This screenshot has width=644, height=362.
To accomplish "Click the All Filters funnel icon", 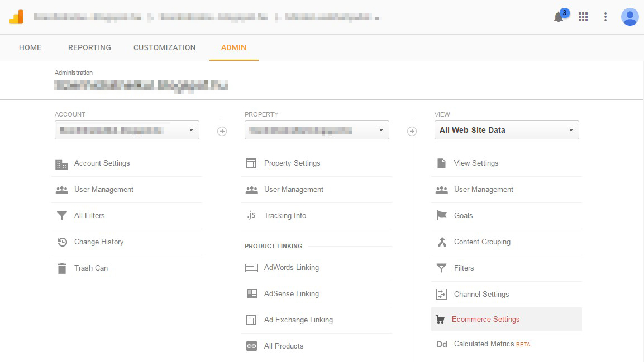I will coord(61,216).
